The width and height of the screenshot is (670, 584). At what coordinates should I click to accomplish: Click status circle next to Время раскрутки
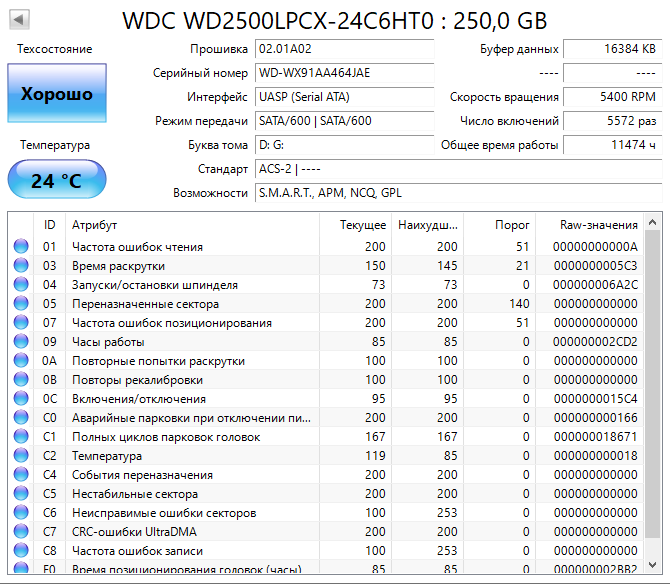(21, 266)
